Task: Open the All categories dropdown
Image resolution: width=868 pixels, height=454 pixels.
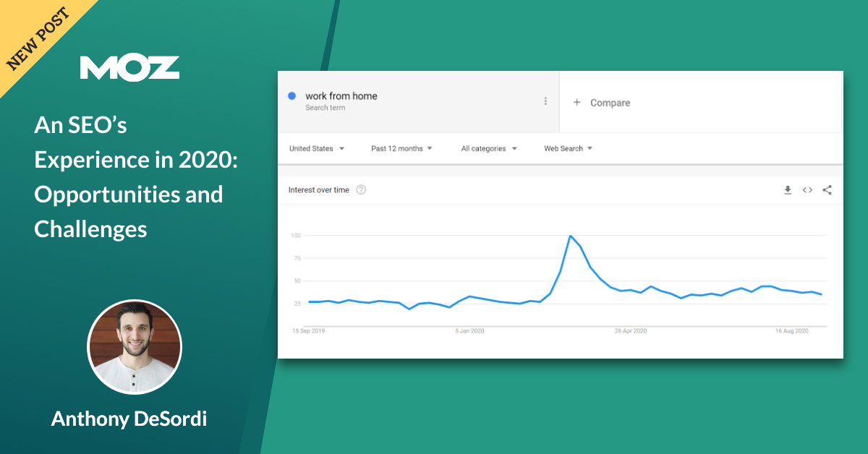Action: pos(489,148)
